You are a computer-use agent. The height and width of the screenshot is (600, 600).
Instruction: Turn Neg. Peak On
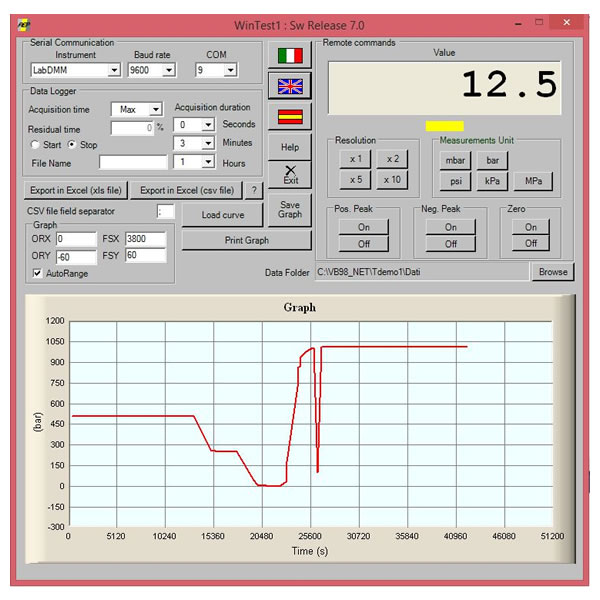(x=450, y=227)
